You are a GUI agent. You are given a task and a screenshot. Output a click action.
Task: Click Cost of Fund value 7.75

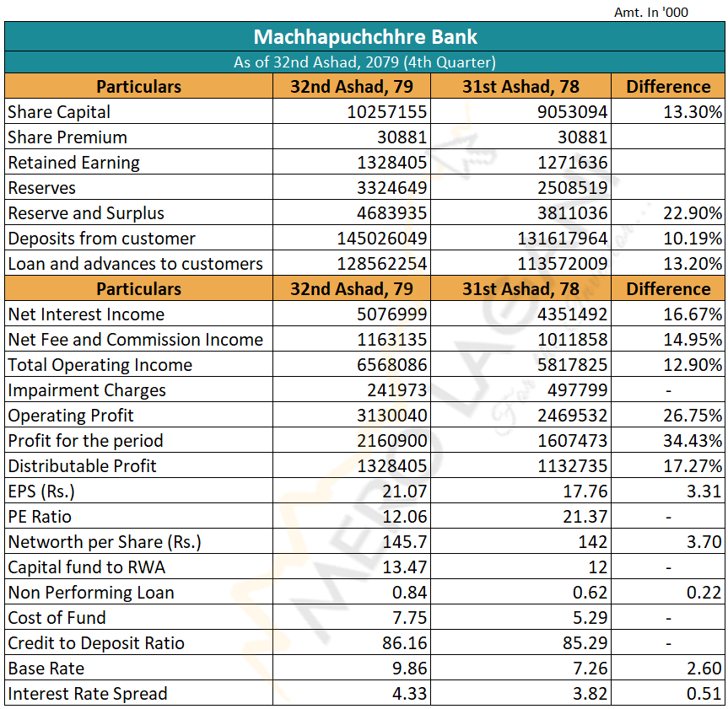tap(409, 618)
